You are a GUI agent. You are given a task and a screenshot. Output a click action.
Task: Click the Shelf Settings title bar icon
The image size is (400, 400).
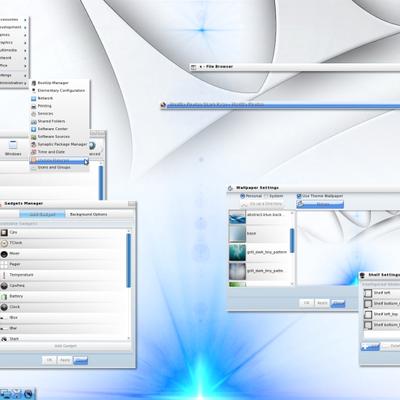tap(363, 275)
